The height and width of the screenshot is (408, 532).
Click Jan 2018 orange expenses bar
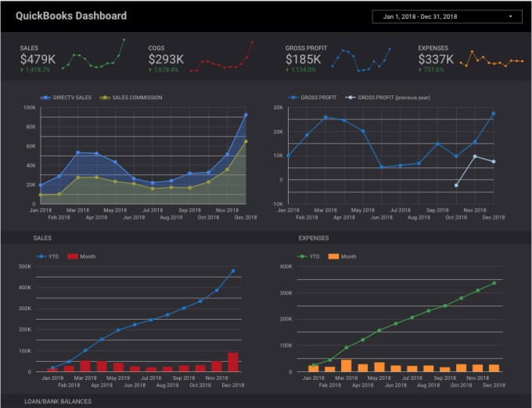click(314, 369)
